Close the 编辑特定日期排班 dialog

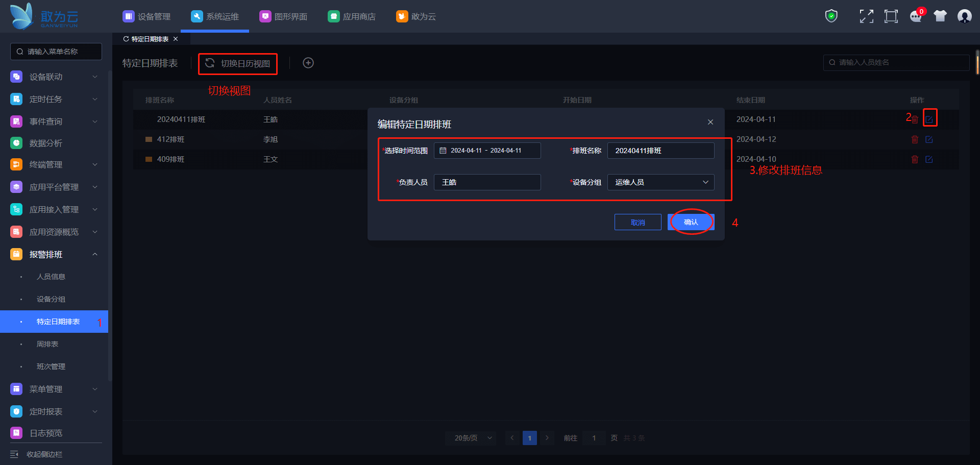point(710,122)
